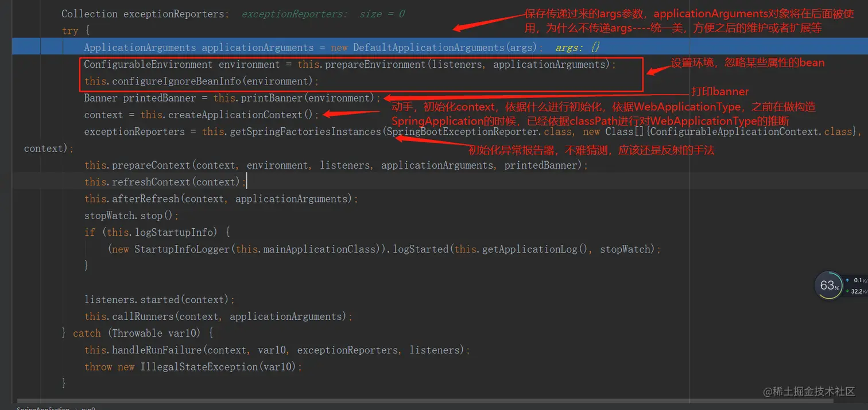Click "listeners.started(context);" statement
The width and height of the screenshot is (868, 410).
160,300
